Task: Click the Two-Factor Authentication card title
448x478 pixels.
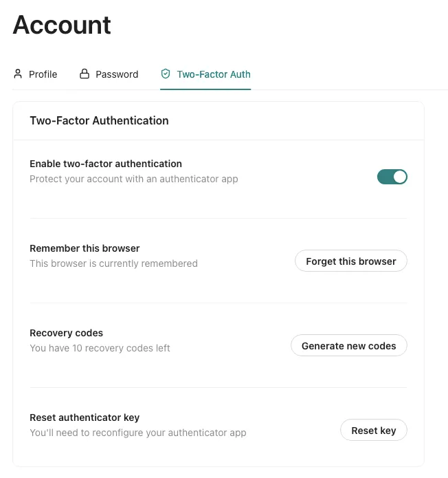Action: pyautogui.click(x=99, y=120)
